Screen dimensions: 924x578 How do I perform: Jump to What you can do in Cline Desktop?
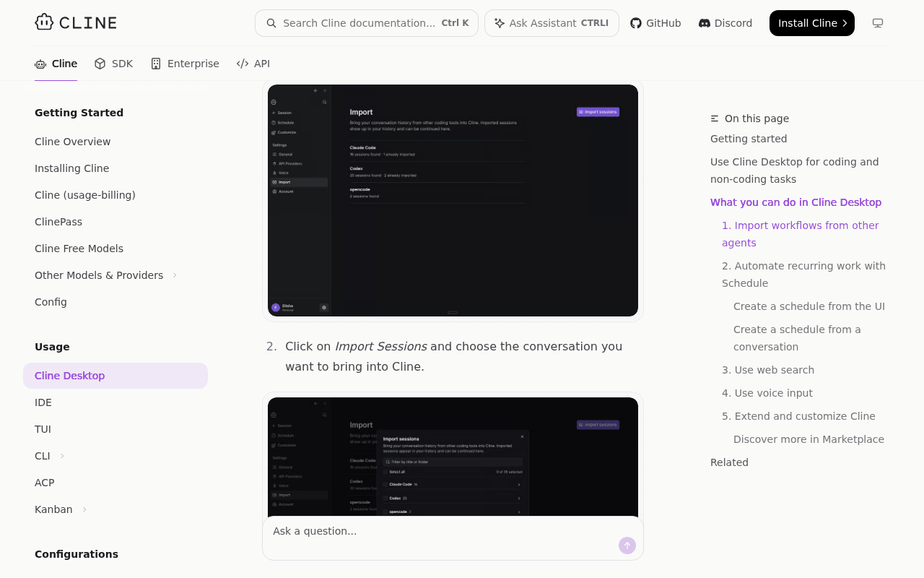[x=796, y=202]
